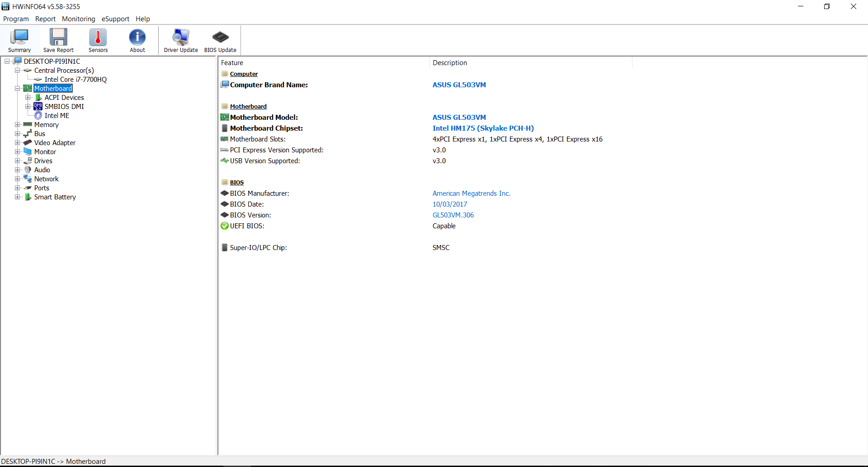Expand the Memory tree node
Image resolution: width=868 pixels, height=467 pixels.
pos(18,125)
